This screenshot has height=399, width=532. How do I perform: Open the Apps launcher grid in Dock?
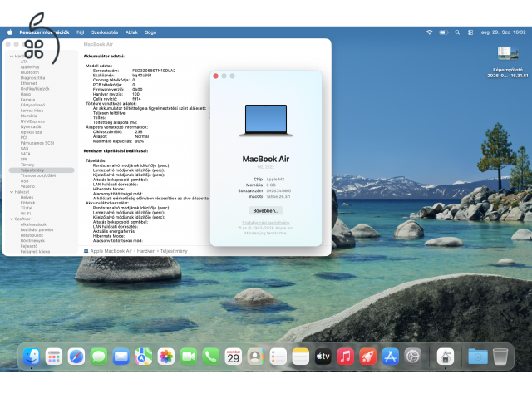click(x=54, y=357)
